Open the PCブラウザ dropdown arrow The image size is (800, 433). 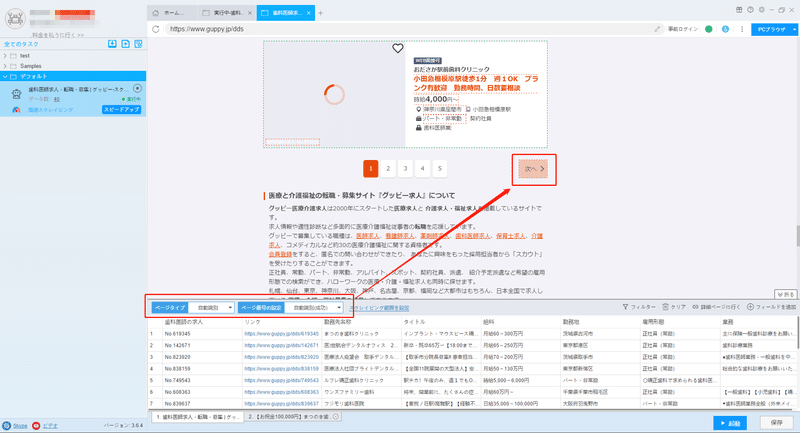[x=794, y=30]
